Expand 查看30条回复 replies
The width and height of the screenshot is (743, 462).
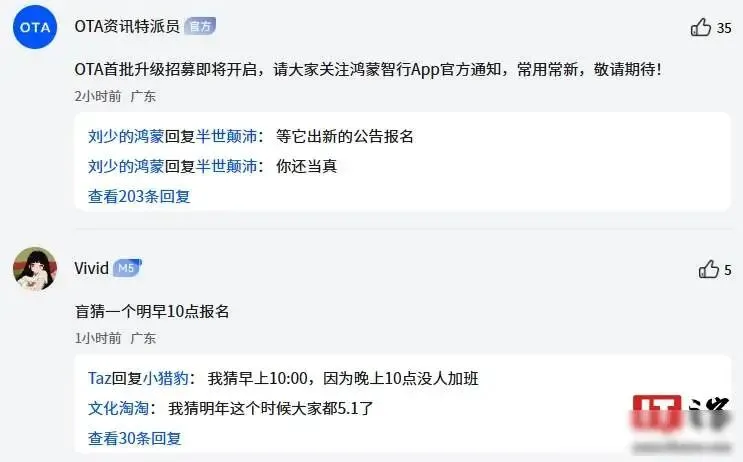(135, 438)
